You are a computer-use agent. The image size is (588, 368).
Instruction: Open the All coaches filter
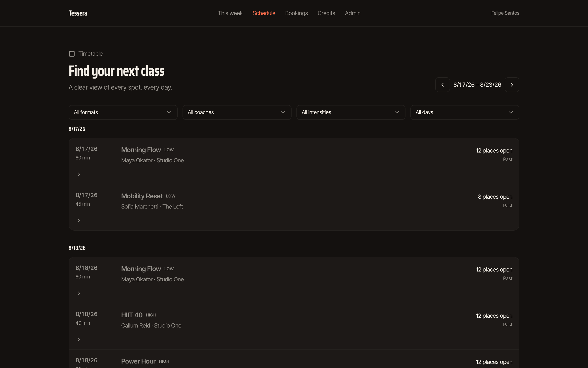click(237, 112)
